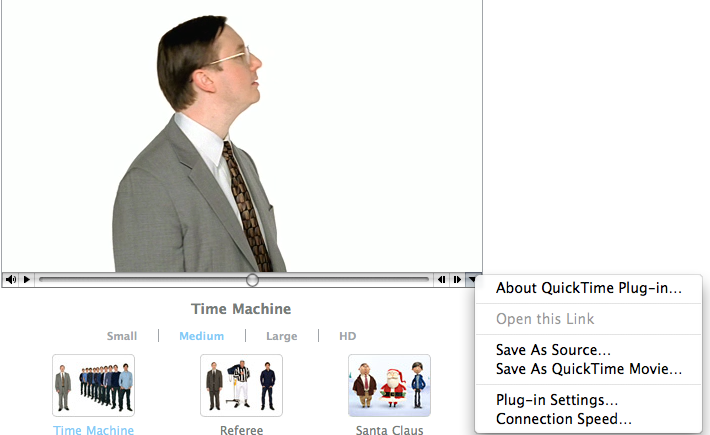The image size is (710, 435).
Task: Open the Referee ad thumbnail
Action: 241,386
